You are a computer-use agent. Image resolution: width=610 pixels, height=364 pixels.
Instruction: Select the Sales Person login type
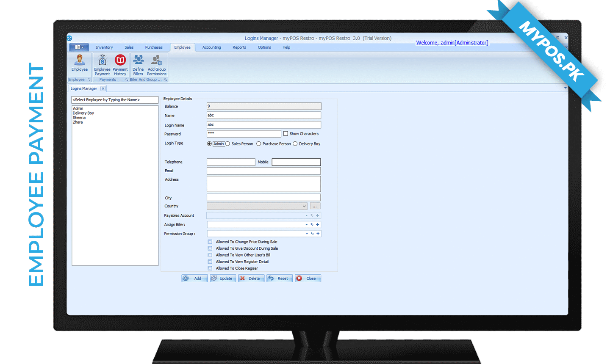point(228,144)
